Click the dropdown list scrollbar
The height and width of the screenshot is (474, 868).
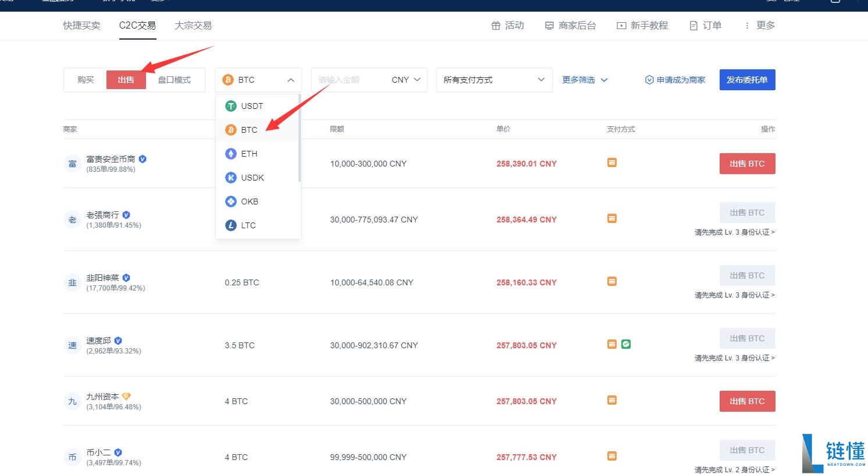(x=300, y=138)
